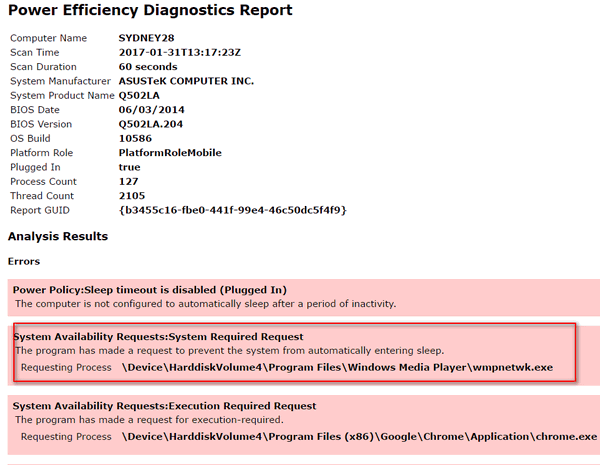Click the 'Power Efficiency Diagnostics Report' heading
The height and width of the screenshot is (465, 600).
[150, 10]
